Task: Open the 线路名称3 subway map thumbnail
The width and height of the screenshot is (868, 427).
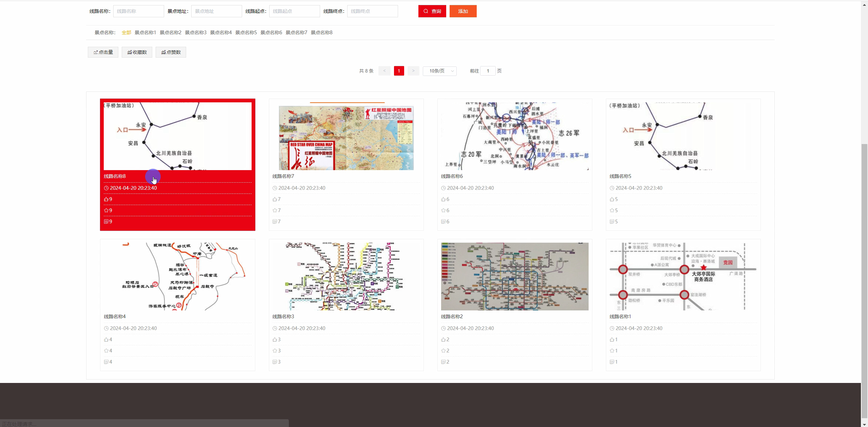Action: click(346, 276)
